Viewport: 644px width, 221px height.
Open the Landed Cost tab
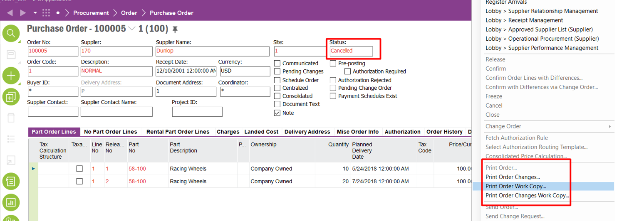pyautogui.click(x=261, y=132)
